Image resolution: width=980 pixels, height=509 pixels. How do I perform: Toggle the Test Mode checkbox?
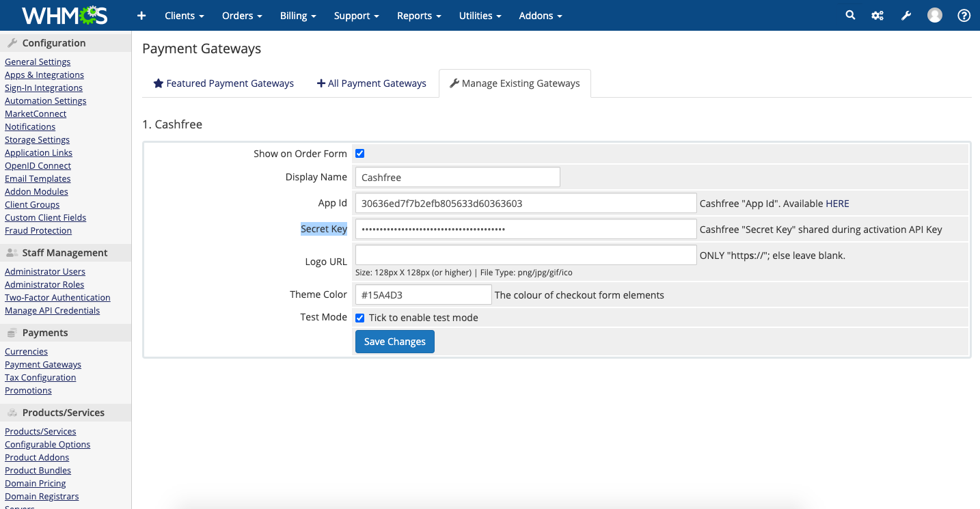click(x=360, y=318)
